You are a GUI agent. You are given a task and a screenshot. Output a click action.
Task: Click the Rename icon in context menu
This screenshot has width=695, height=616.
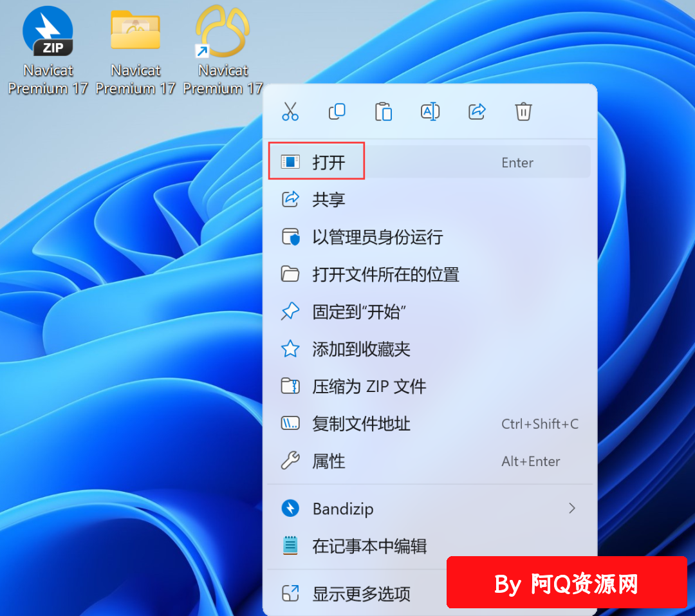coord(430,111)
